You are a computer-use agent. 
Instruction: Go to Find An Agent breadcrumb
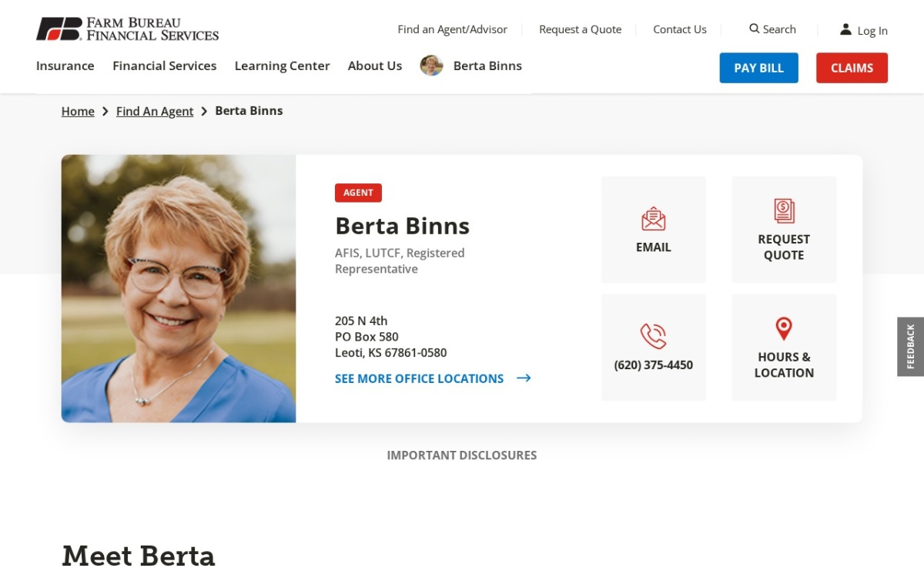click(x=155, y=111)
